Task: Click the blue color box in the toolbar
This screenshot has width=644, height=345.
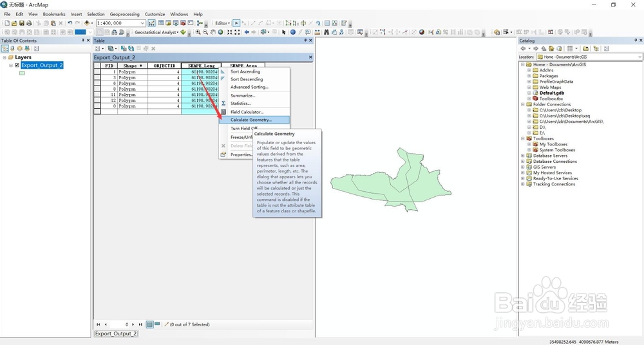Action: 80,32
